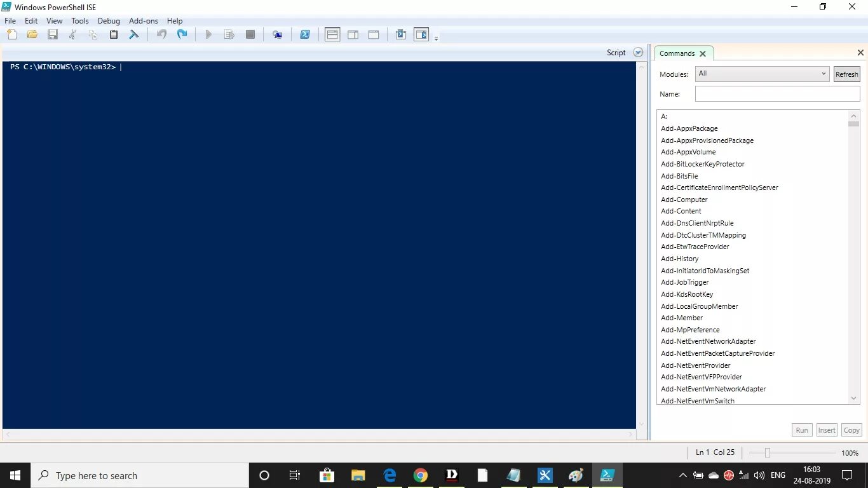
Task: Click into the Name search field
Action: pyautogui.click(x=777, y=94)
